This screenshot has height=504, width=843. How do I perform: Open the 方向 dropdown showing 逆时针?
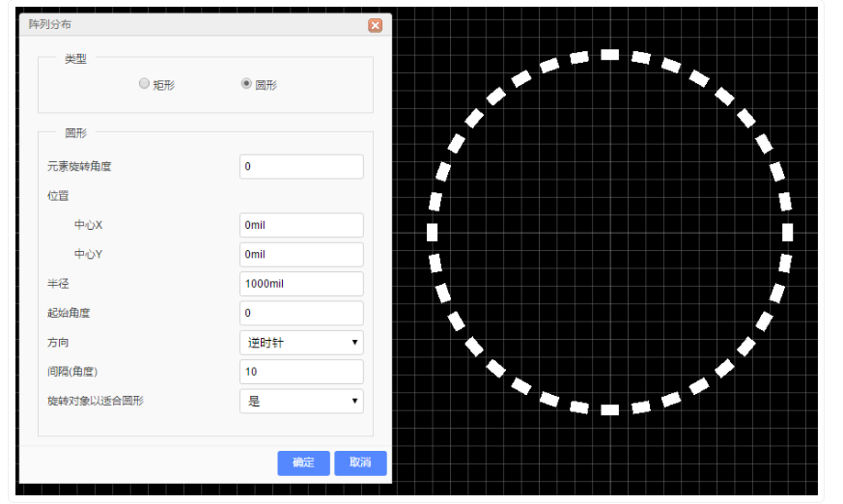coord(301,342)
